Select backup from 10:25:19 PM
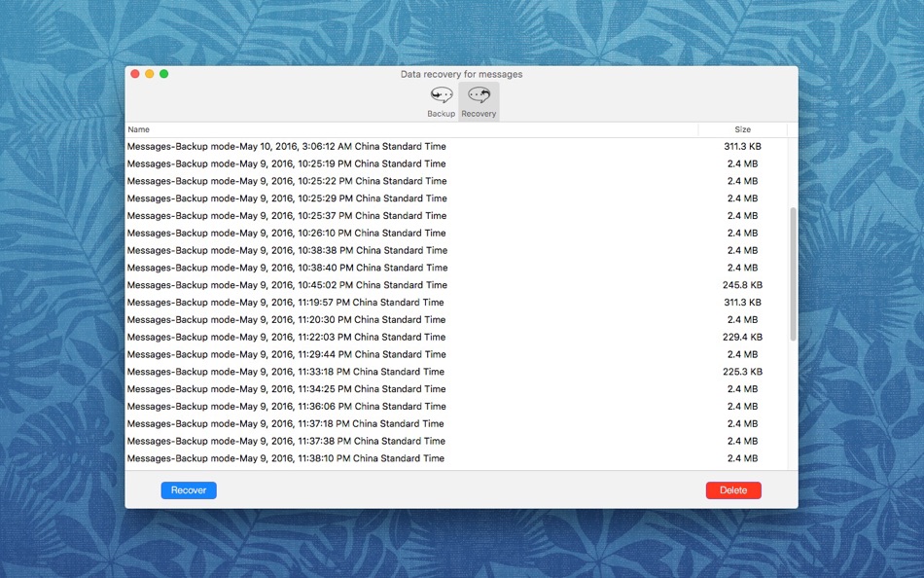This screenshot has width=924, height=578. tap(457, 163)
